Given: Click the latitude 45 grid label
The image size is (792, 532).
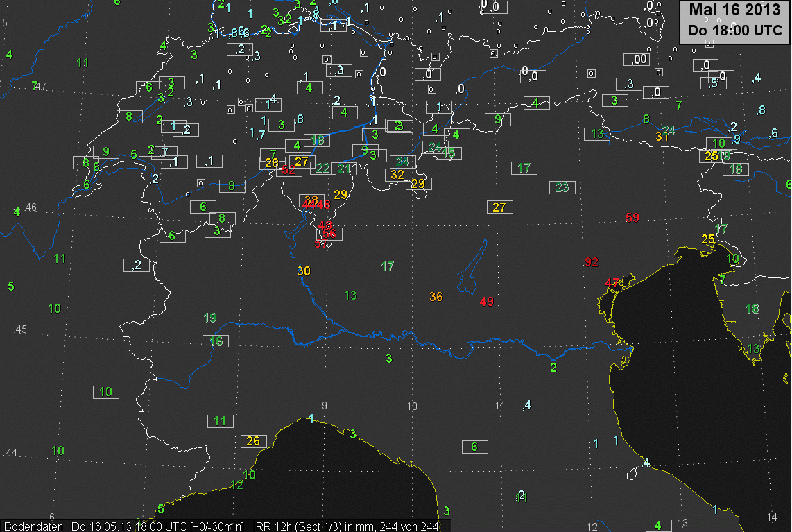Looking at the screenshot, I should [21, 329].
